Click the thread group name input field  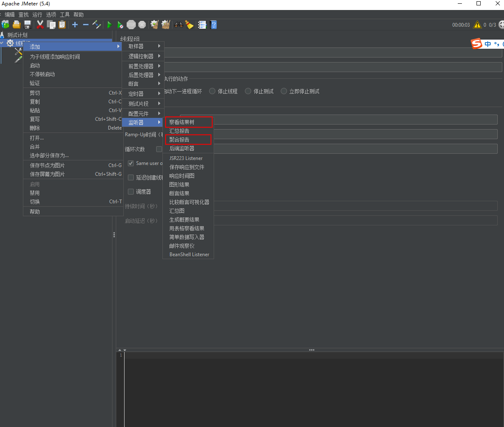(333, 52)
